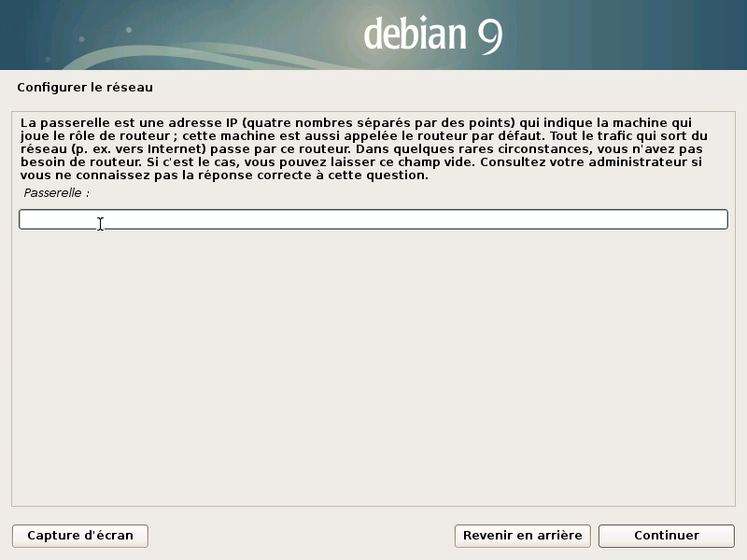747x560 pixels.
Task: Go back with Revenir en arrière
Action: coord(523,536)
